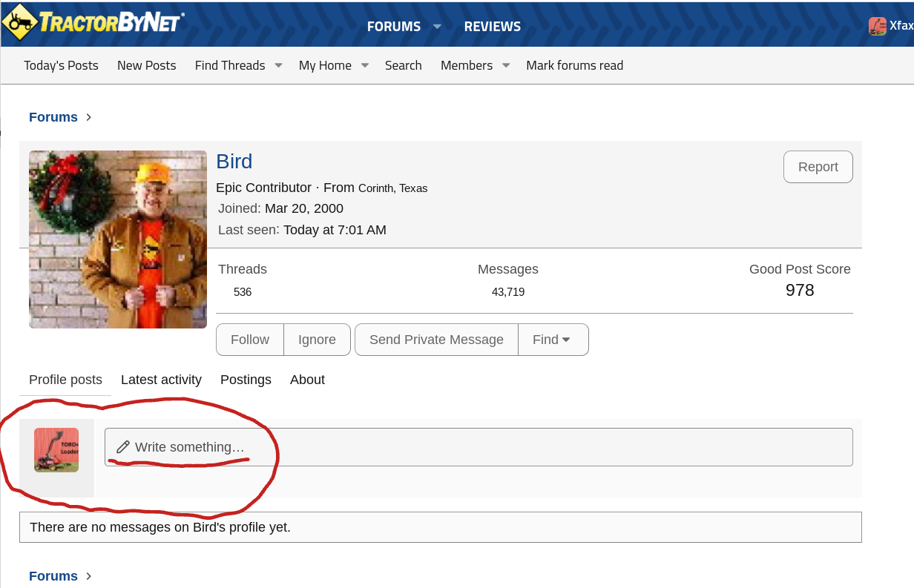Screen dimensions: 914x588
Task: Switch to the Profile posts tab
Action: click(65, 380)
